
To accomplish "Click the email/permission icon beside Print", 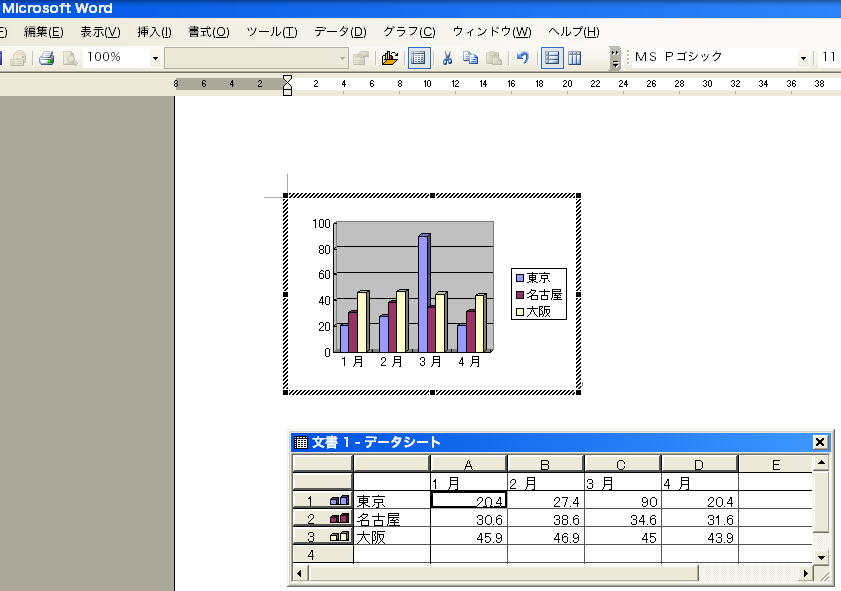I will point(18,57).
